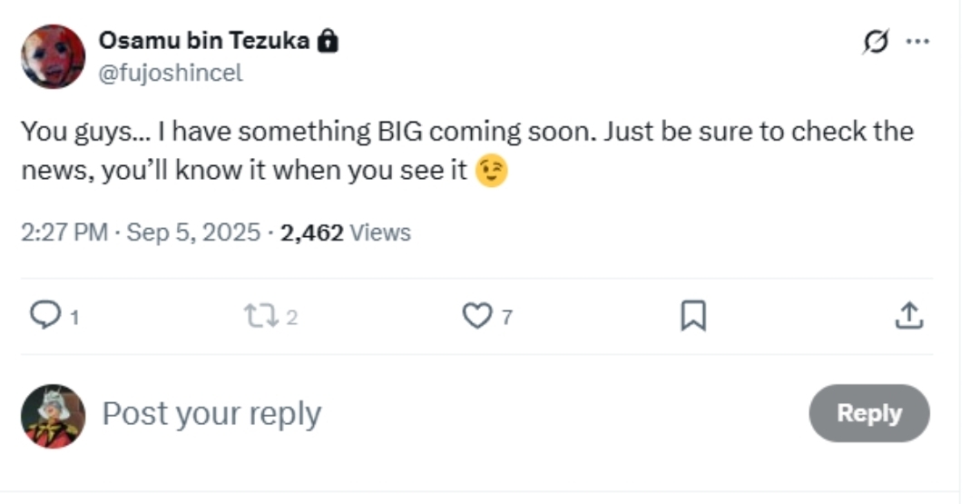Image resolution: width=980 pixels, height=504 pixels.
Task: Like the post with the heart icon
Action: 475,316
